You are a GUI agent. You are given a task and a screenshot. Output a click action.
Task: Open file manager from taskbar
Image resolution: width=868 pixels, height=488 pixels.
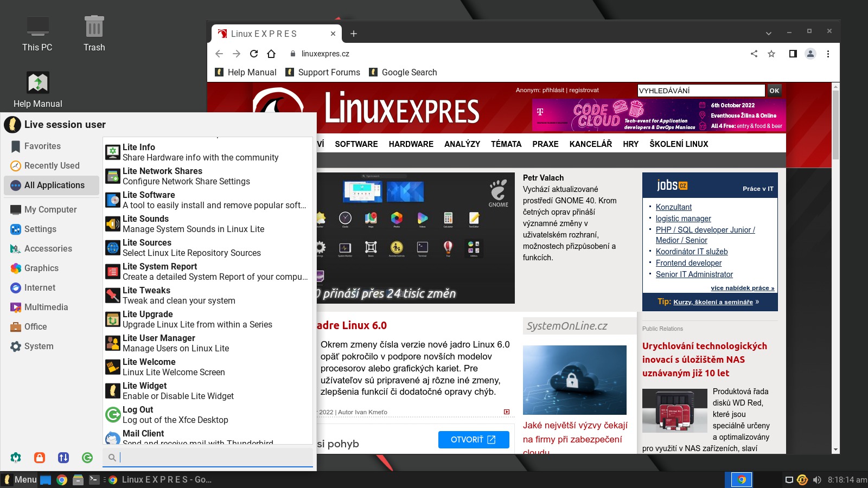click(x=78, y=480)
